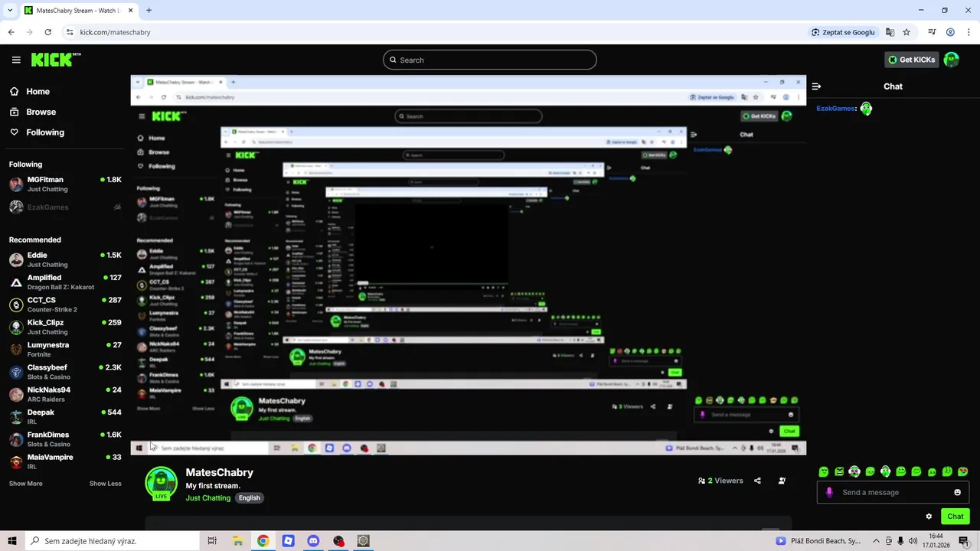The width and height of the screenshot is (980, 551).
Task: Collapse the chat panel arrow icon
Action: (x=816, y=86)
